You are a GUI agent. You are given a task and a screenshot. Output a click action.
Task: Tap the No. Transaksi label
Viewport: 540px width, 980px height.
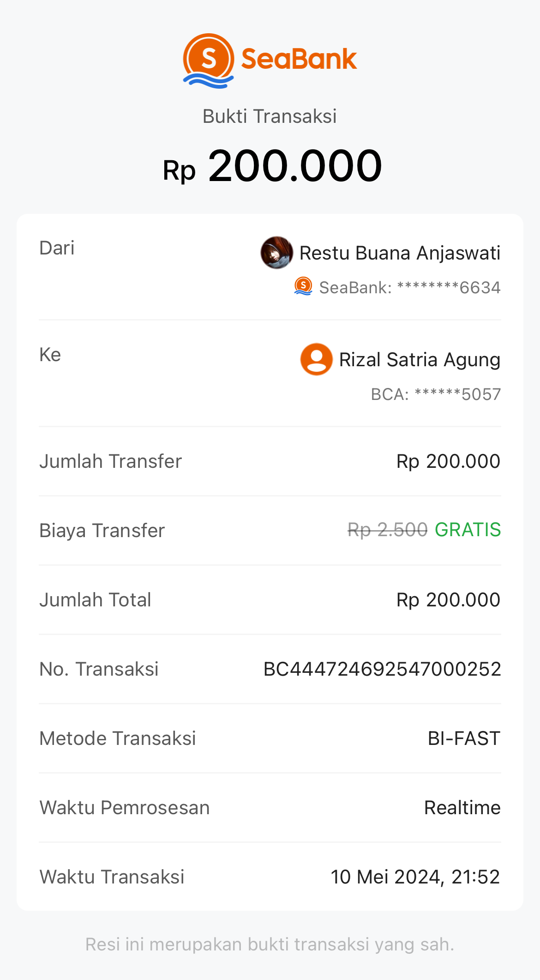pos(99,669)
